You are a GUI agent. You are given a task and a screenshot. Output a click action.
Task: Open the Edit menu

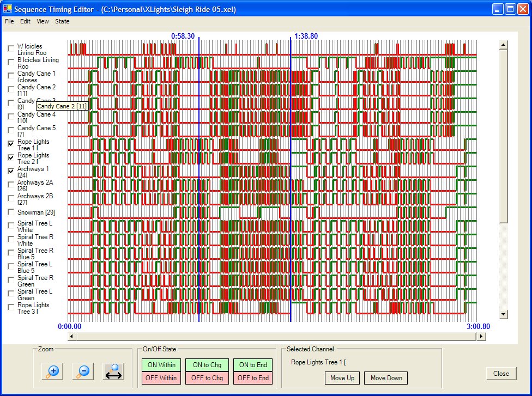[x=25, y=21]
